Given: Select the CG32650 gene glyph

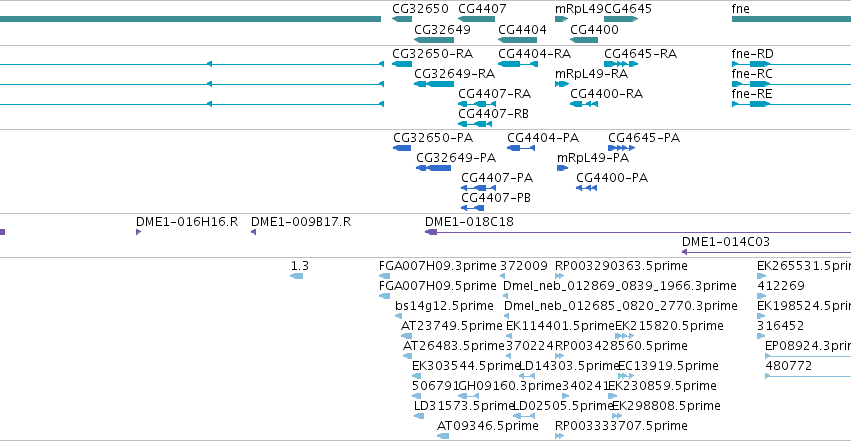Looking at the screenshot, I should (402, 19).
